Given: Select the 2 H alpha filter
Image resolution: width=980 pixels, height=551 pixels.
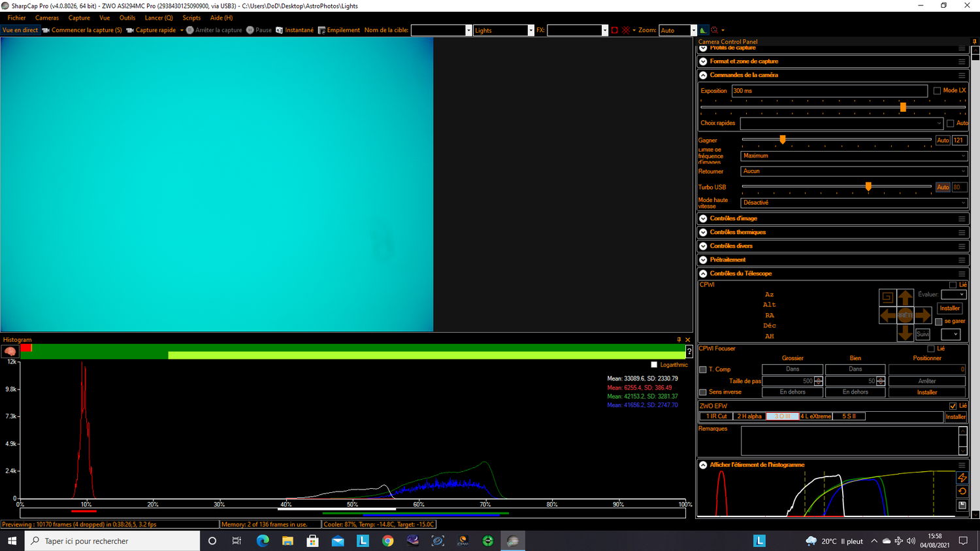Looking at the screenshot, I should point(749,416).
